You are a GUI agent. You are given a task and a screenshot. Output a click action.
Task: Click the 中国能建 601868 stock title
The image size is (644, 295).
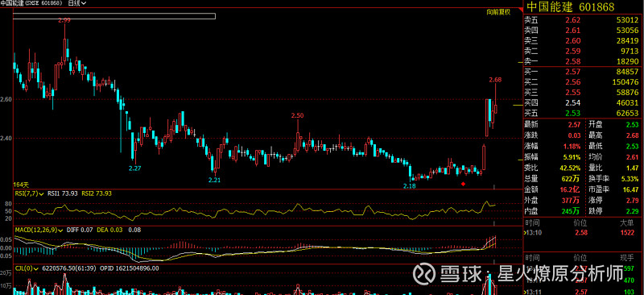(x=571, y=7)
